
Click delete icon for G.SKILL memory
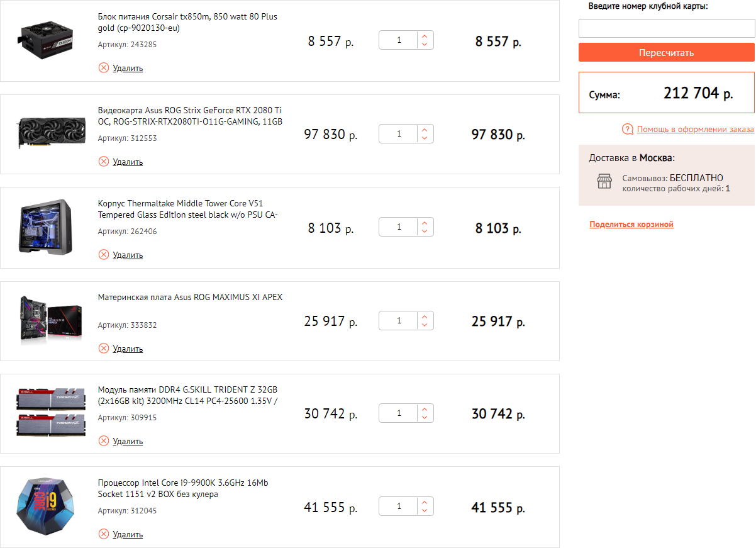click(104, 441)
